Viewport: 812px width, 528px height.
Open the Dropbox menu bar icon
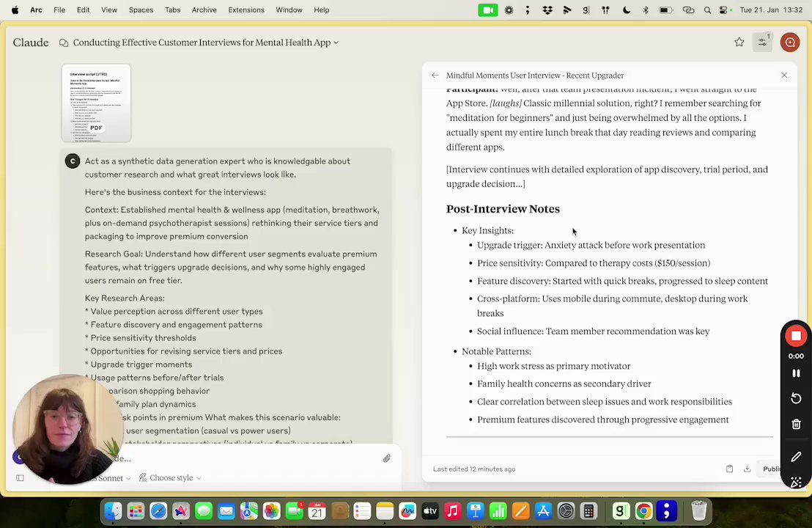point(547,10)
